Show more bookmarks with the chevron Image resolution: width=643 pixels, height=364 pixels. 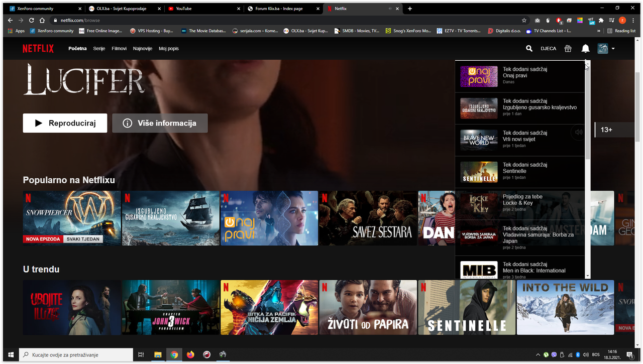coord(599,31)
